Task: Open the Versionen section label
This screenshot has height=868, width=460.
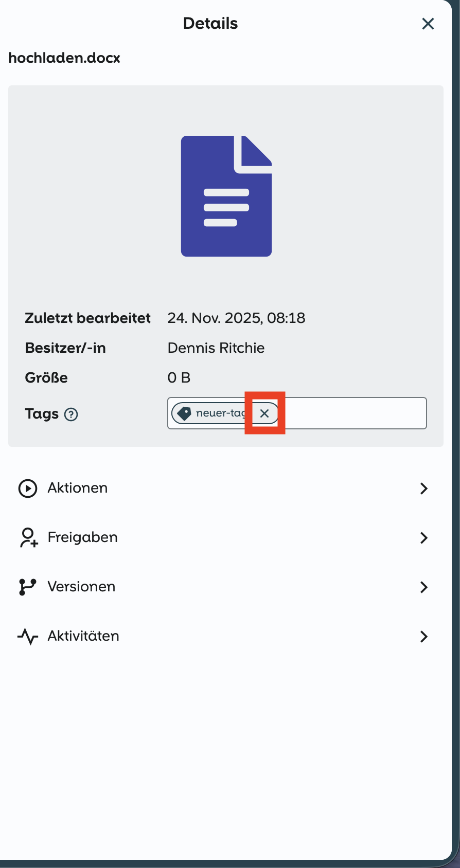Action: coord(81,587)
